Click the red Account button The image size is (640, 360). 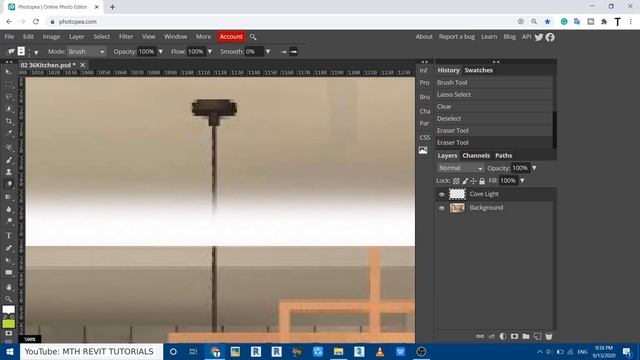point(231,37)
